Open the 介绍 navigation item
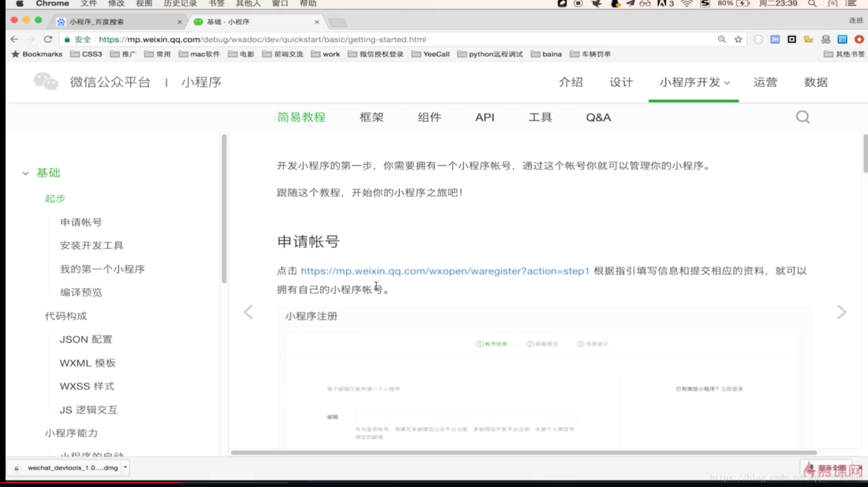The width and height of the screenshot is (868, 487). pos(571,82)
